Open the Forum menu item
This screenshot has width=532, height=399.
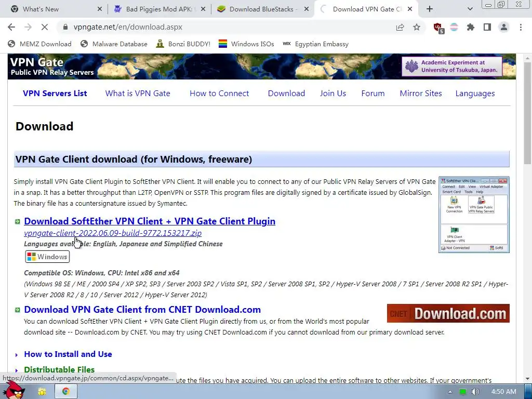click(373, 94)
